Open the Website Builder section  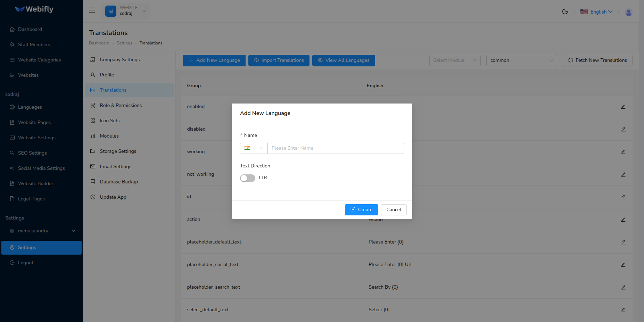[35, 183]
